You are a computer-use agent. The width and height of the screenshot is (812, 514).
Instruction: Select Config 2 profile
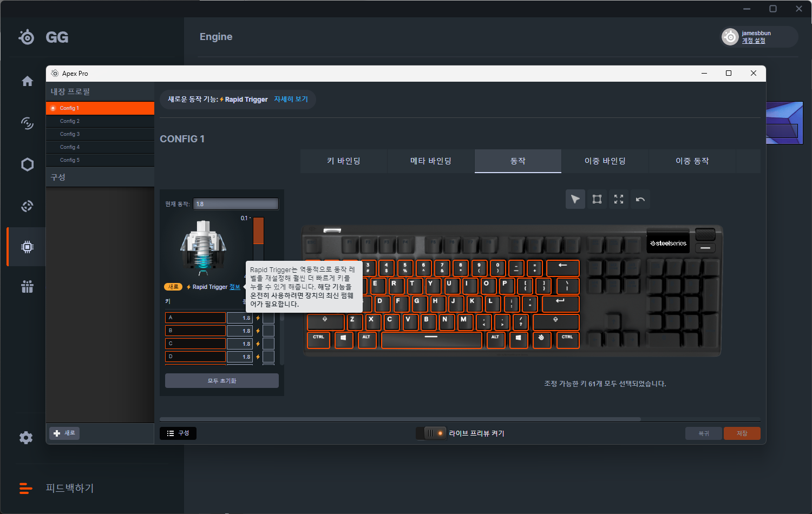click(x=100, y=121)
